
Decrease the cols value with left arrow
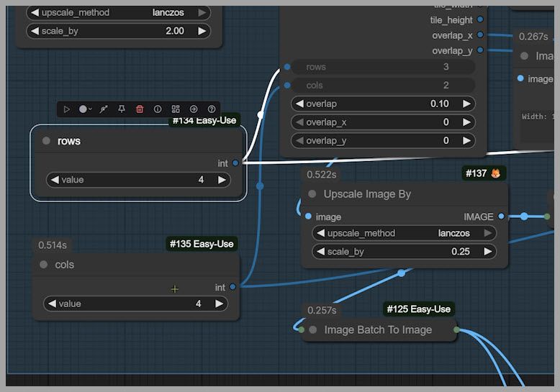52,304
